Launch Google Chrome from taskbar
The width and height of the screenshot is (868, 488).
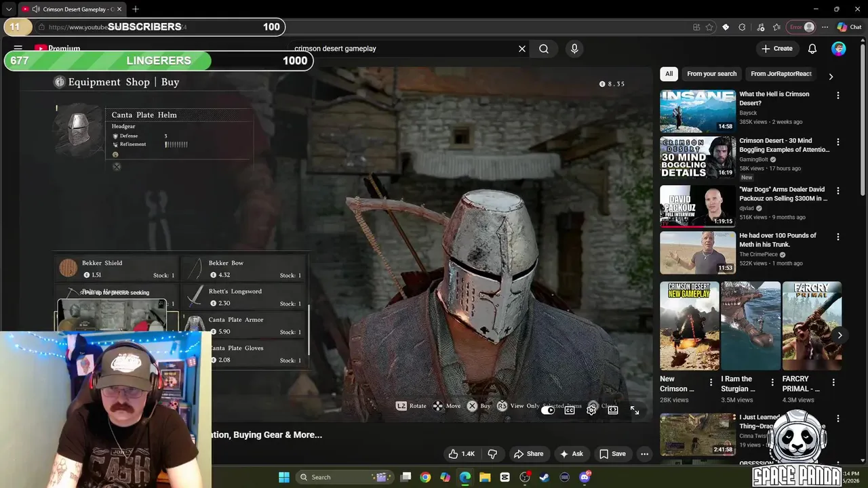pos(425,477)
